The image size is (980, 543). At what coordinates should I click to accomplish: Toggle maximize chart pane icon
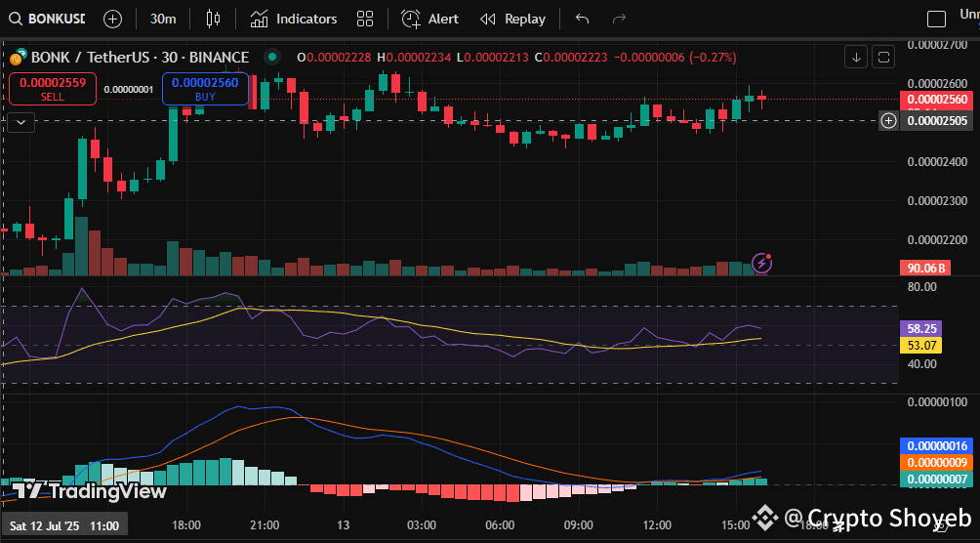pos(882,58)
